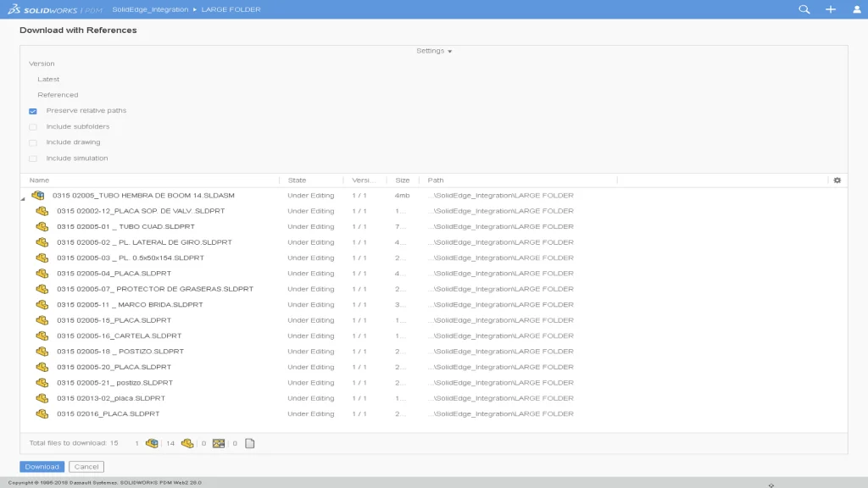Enable the Include simulation checkbox
This screenshot has width=868, height=488.
pyautogui.click(x=33, y=158)
